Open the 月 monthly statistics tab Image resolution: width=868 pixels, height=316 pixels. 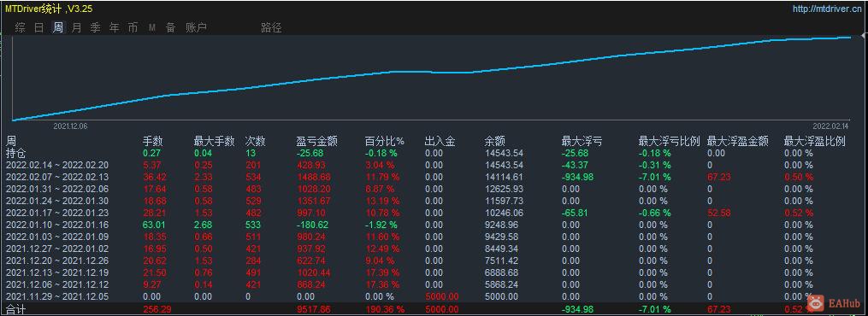pos(76,27)
